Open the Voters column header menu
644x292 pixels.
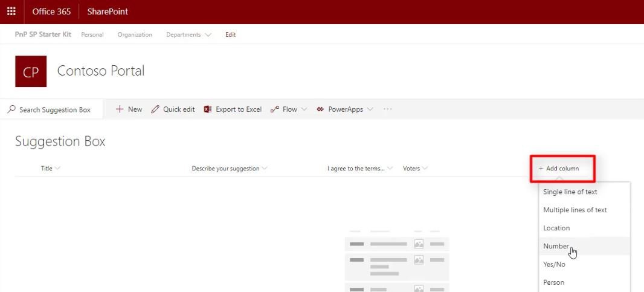pyautogui.click(x=415, y=168)
